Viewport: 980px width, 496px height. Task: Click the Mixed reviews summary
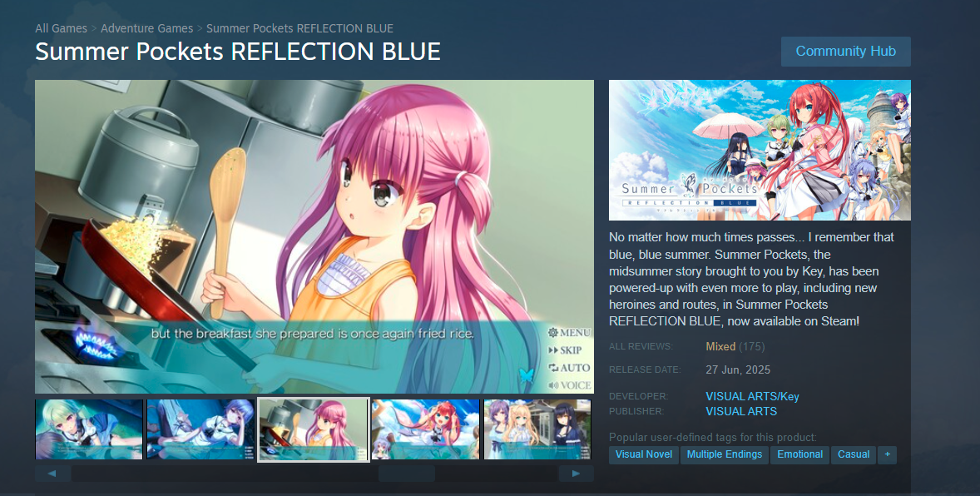coord(720,346)
